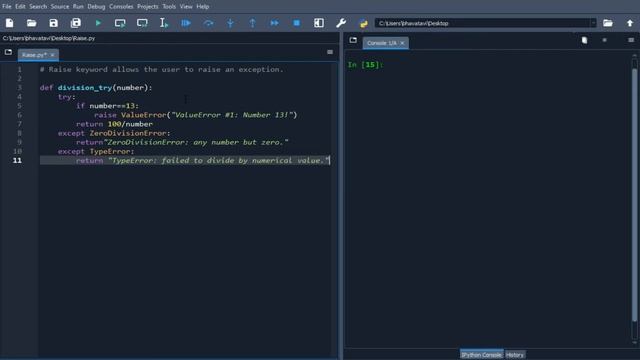The height and width of the screenshot is (360, 640).
Task: Click 'return 100/number' line
Action: click(x=114, y=124)
